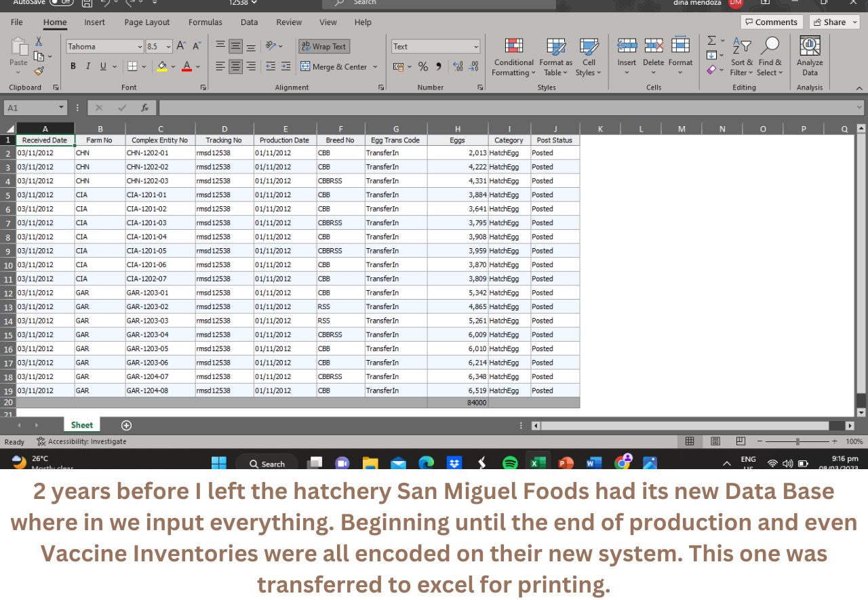Activate the Format Painter brush
868x600 pixels.
pos(39,71)
